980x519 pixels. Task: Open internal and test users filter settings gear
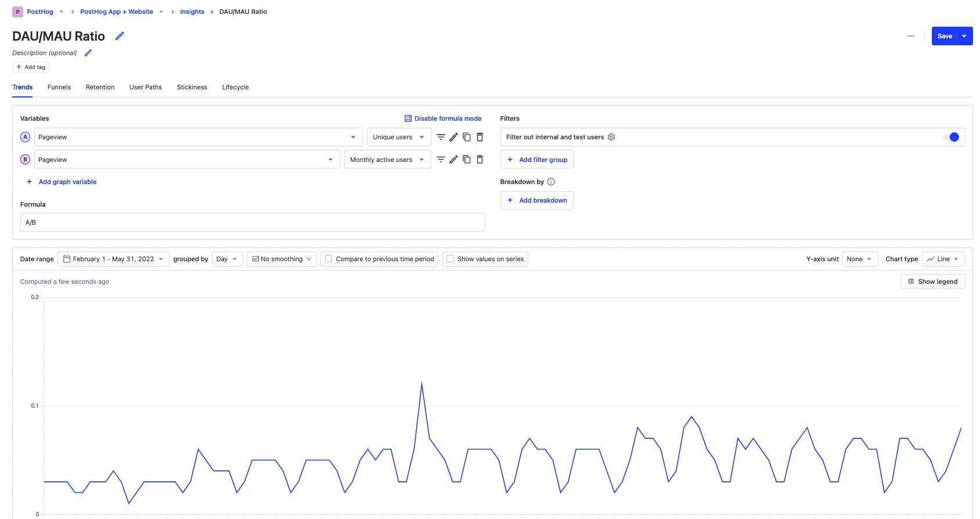[x=611, y=137]
